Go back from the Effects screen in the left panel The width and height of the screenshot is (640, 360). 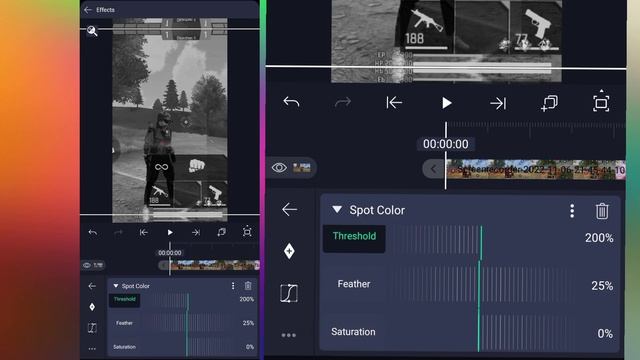[x=88, y=10]
